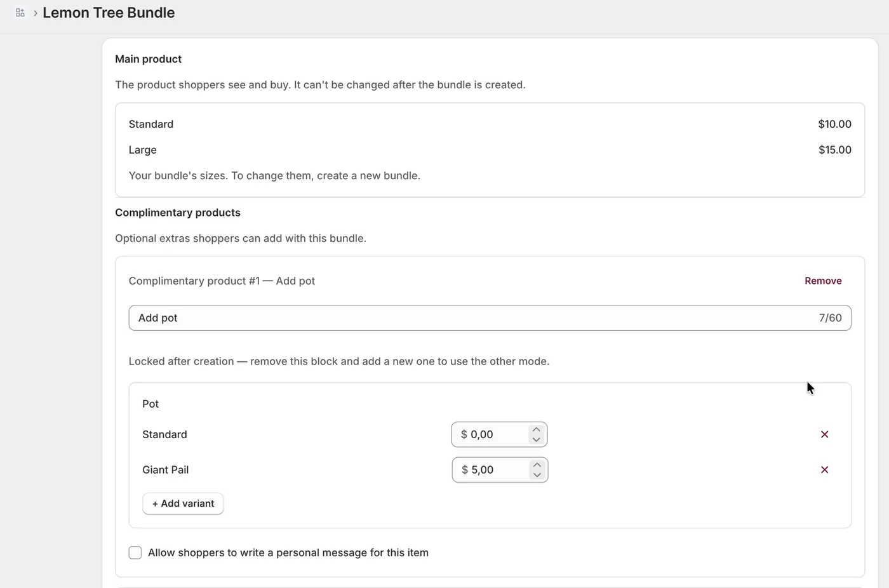Click the apps grid icon beside the title

(x=20, y=13)
